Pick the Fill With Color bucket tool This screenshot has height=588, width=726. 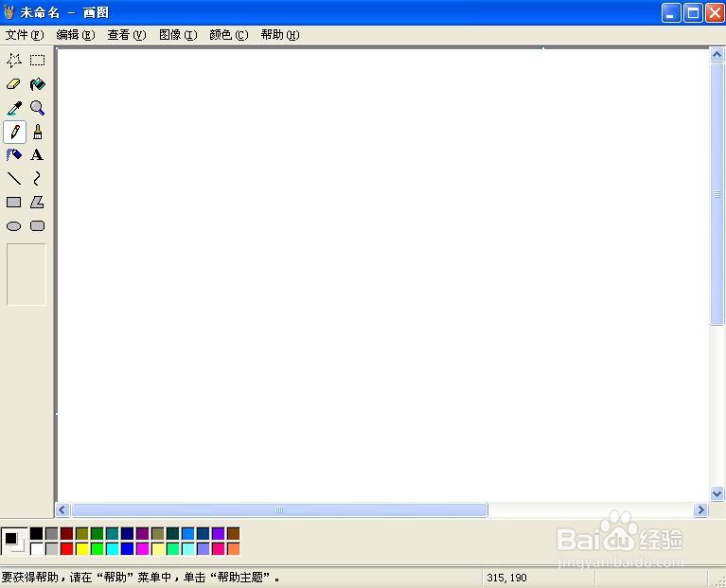38,84
